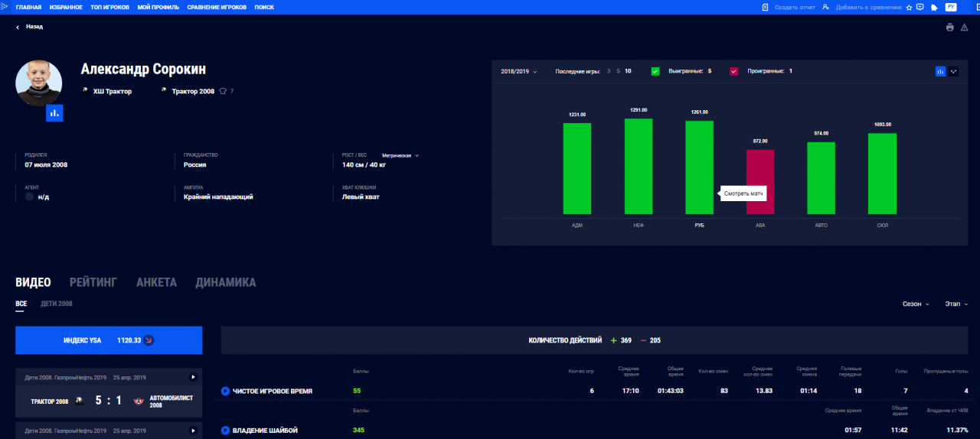Toggle the Выигранные green checkbox
The width and height of the screenshot is (980, 439).
(655, 71)
